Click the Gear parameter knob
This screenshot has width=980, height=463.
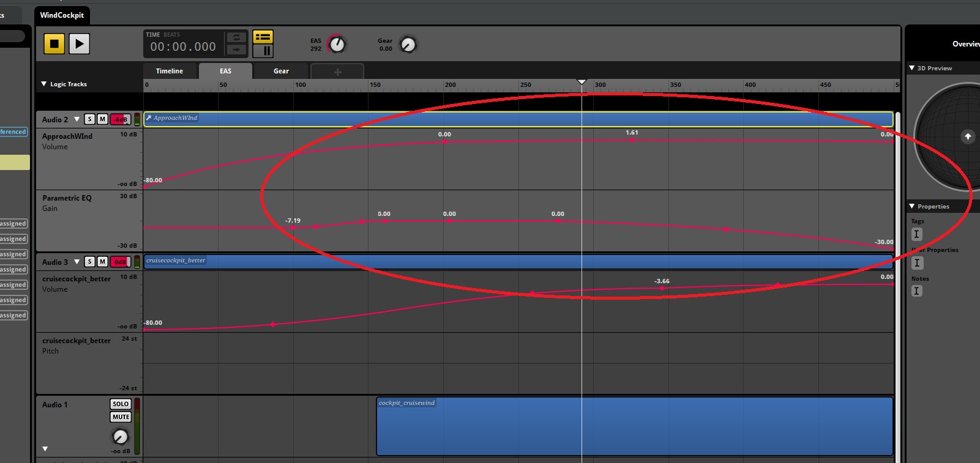[x=408, y=44]
